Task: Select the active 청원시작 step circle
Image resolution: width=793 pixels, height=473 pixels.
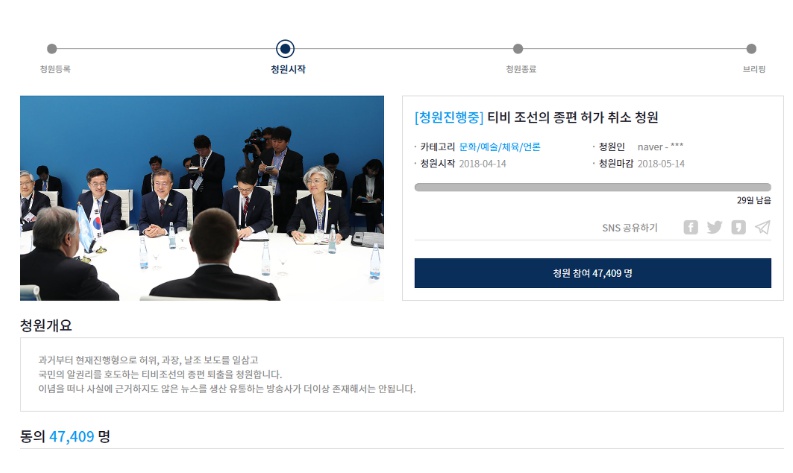Action: click(285, 49)
